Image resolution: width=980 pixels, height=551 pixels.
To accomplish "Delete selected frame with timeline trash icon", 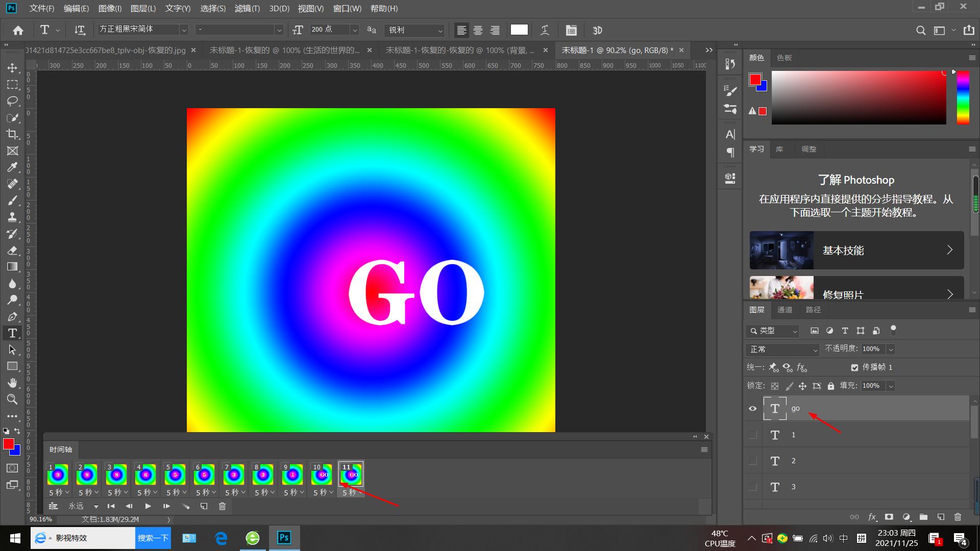I will click(222, 506).
